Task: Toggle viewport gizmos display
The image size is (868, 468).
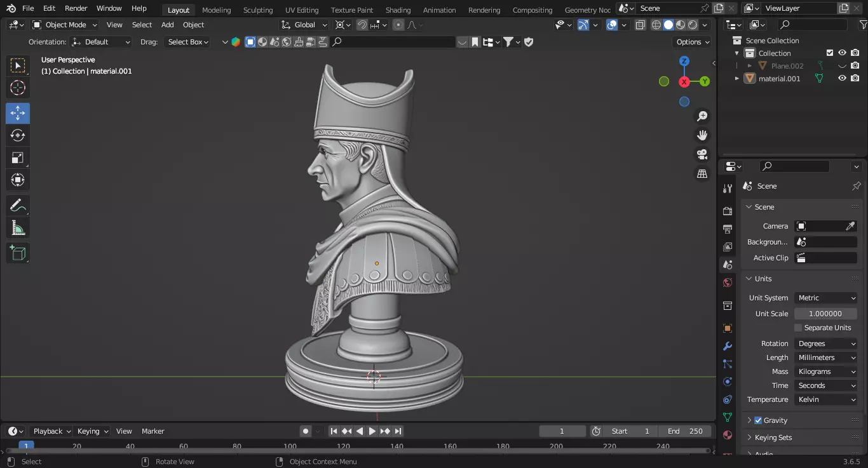Action: point(583,25)
